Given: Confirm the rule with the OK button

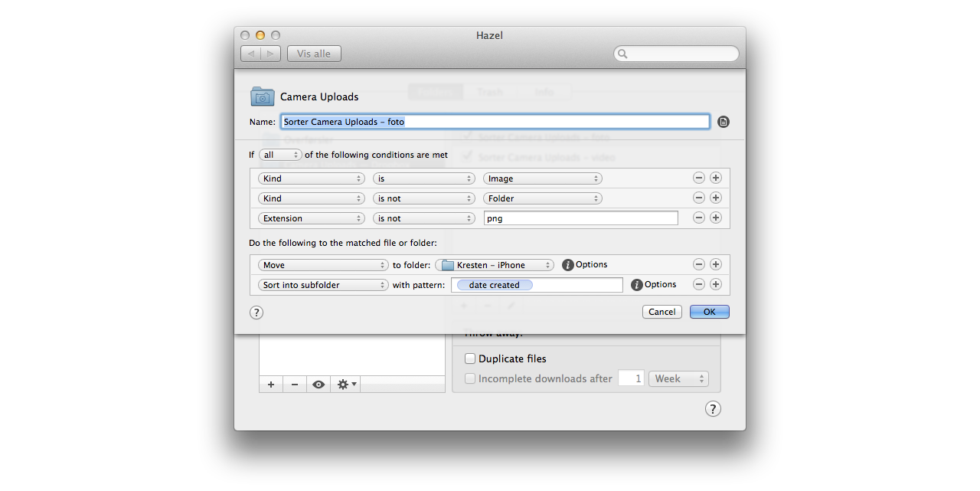Looking at the screenshot, I should tap(709, 312).
